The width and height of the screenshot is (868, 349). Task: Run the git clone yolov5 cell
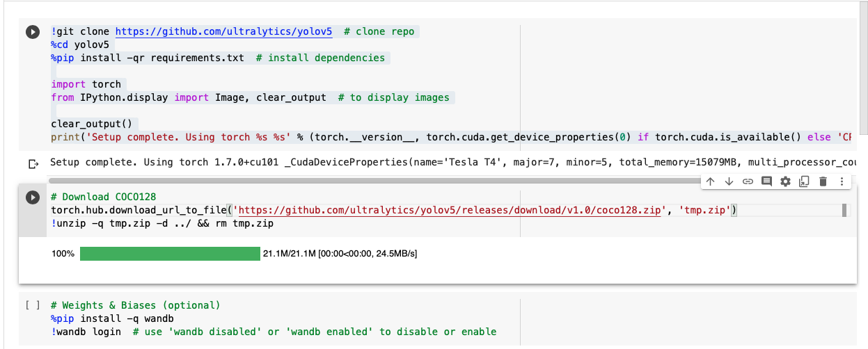(32, 32)
